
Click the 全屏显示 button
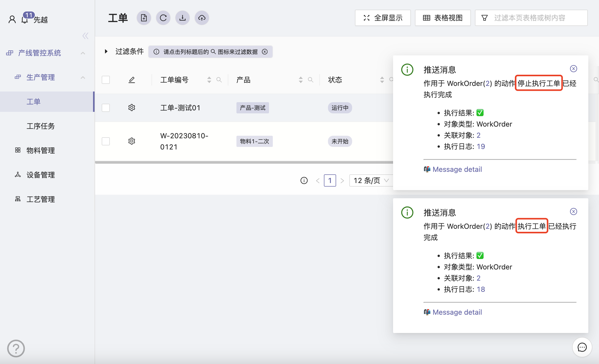tap(383, 18)
